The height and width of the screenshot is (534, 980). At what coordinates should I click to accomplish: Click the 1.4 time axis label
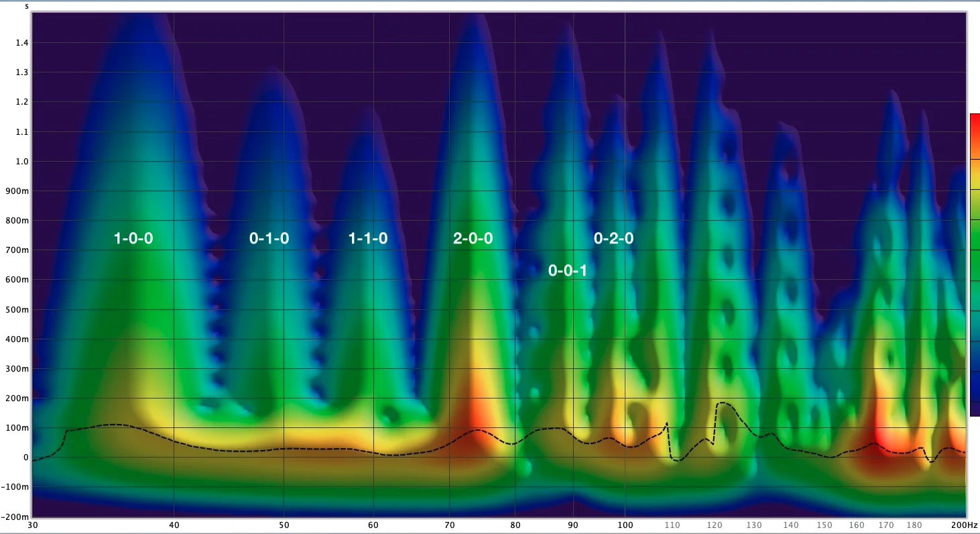(22, 43)
